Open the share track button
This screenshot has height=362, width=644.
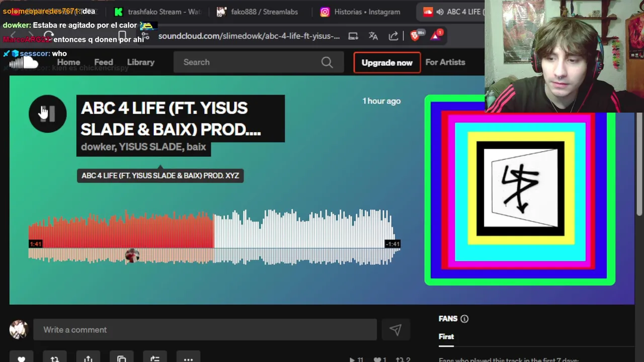click(x=88, y=359)
